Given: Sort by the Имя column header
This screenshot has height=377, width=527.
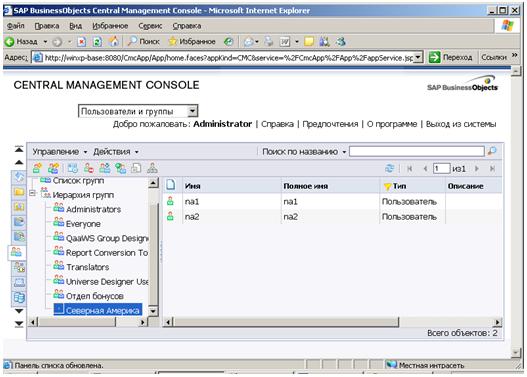Looking at the screenshot, I should 232,186.
